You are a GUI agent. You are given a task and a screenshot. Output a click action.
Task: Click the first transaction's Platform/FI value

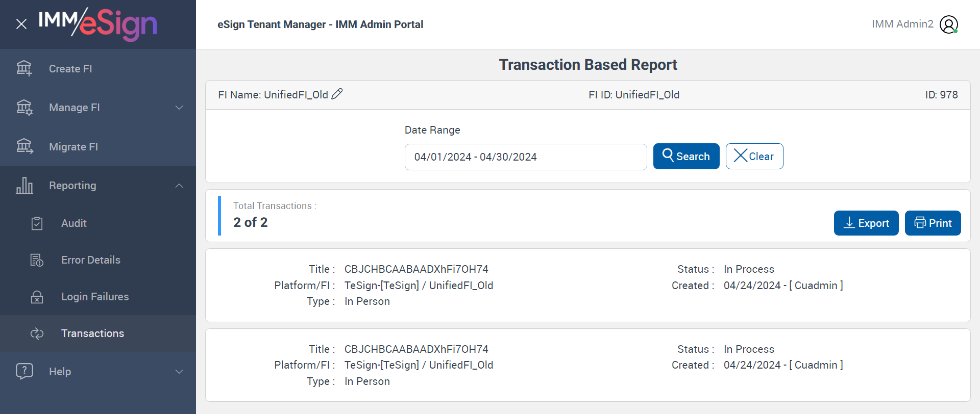(419, 286)
